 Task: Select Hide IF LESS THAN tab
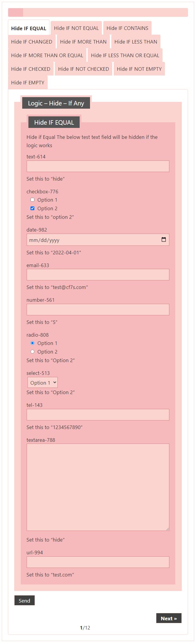(x=136, y=42)
